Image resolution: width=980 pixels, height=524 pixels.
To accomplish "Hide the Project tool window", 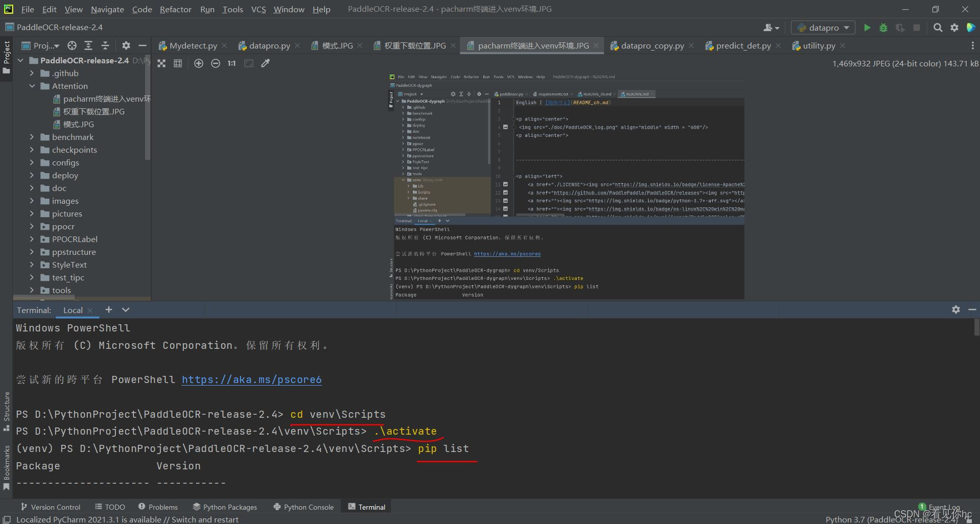I will [x=143, y=45].
